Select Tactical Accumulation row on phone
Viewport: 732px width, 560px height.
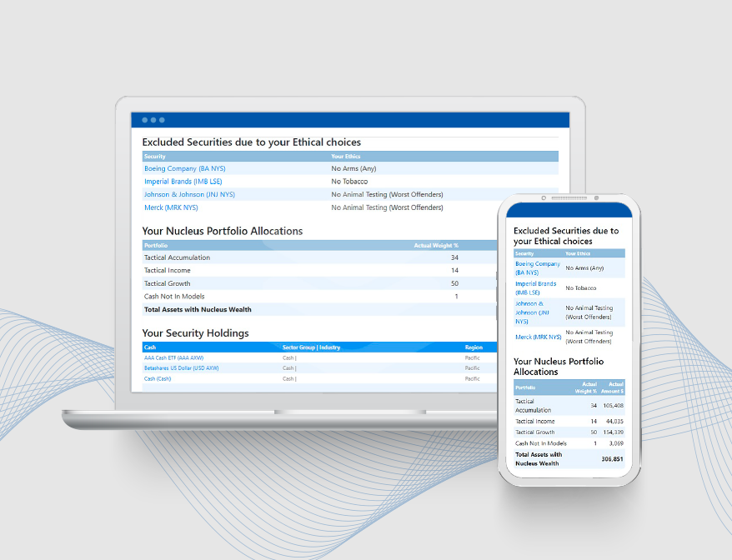point(569,406)
